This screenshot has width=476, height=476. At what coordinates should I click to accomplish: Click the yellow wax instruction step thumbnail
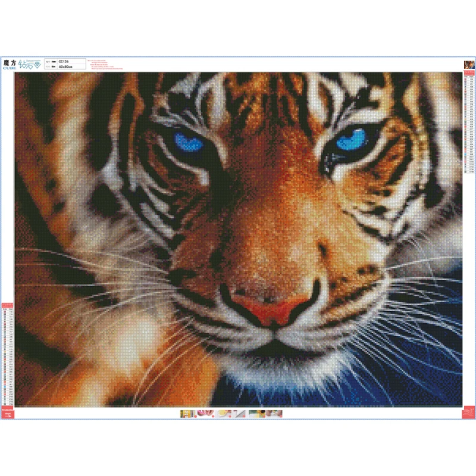click(224, 414)
